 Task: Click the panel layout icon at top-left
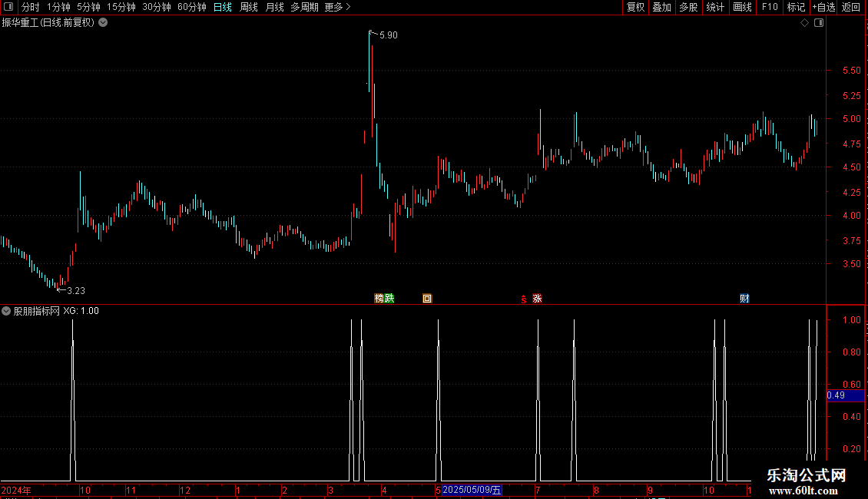pos(8,7)
